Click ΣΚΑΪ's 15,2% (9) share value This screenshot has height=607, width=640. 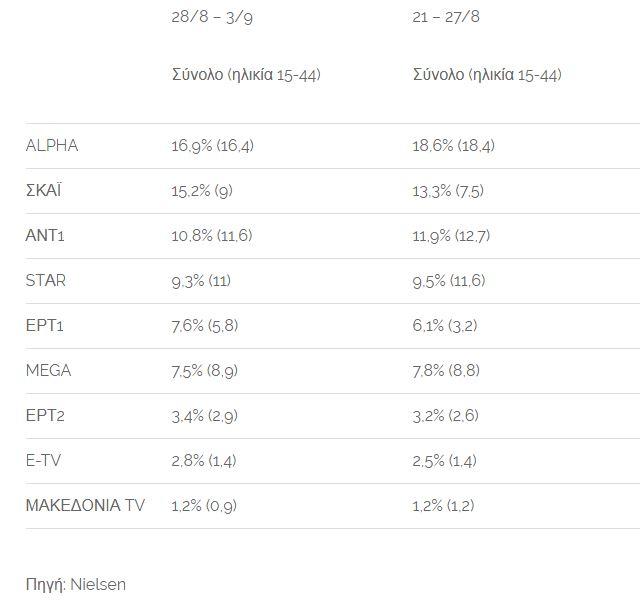202,191
